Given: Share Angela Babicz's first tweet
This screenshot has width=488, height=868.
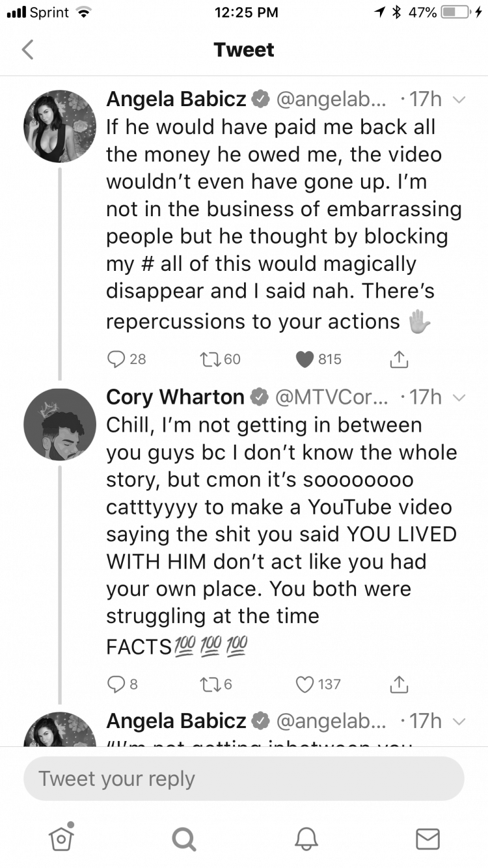Looking at the screenshot, I should pos(398,358).
